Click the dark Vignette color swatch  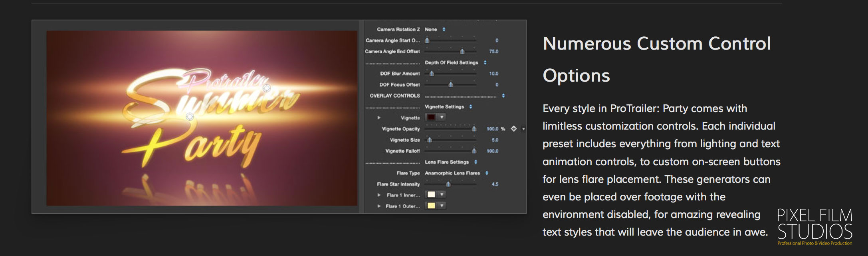point(432,117)
